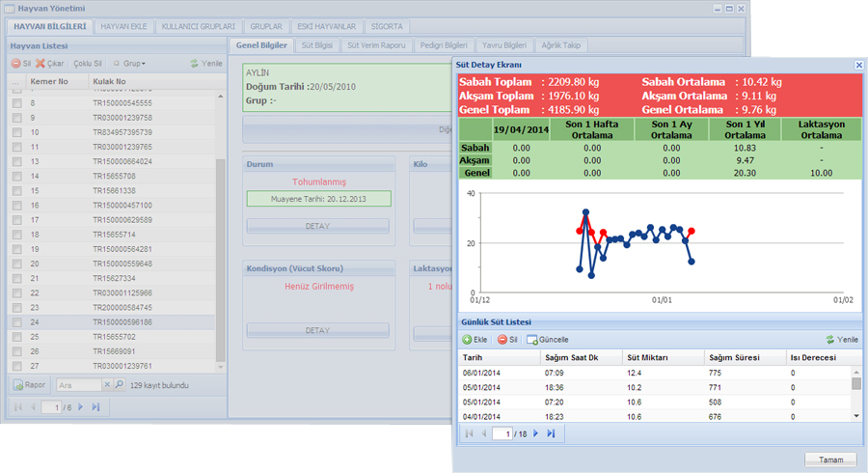Image resolution: width=868 pixels, height=473 pixels.
Task: Click Tamam button in milk detail dialog
Action: coord(831,459)
